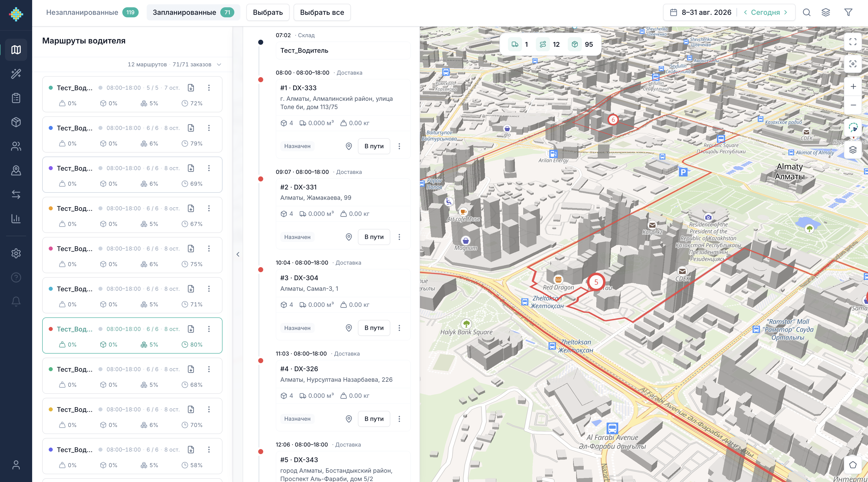Image resolution: width=868 pixels, height=482 pixels.
Task: Click the layers icon in top bar
Action: [x=826, y=13]
